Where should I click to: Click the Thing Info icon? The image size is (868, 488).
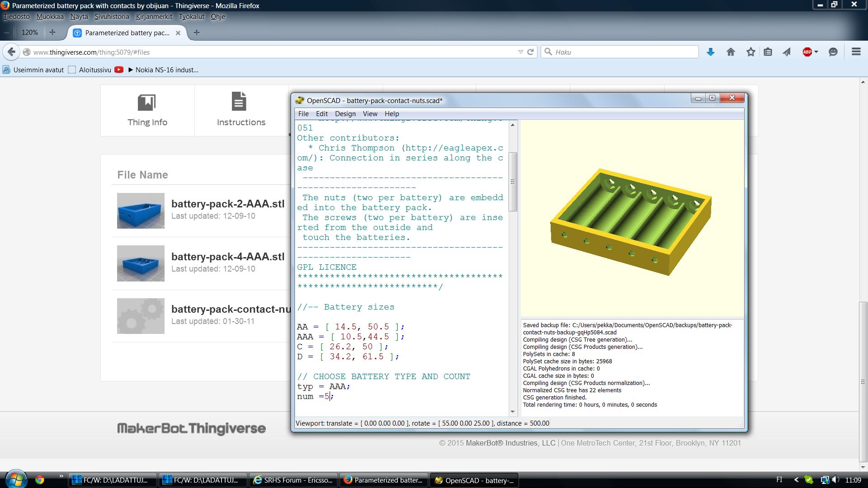147,103
